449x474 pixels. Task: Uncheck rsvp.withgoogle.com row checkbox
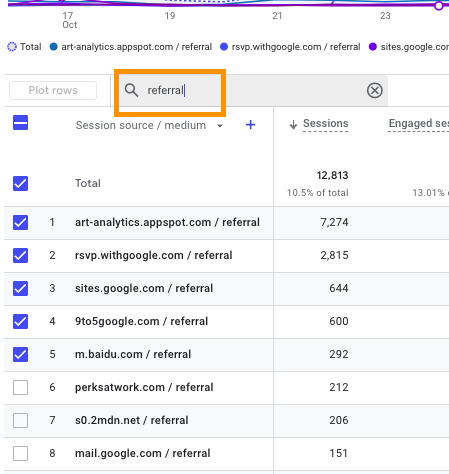(20, 255)
